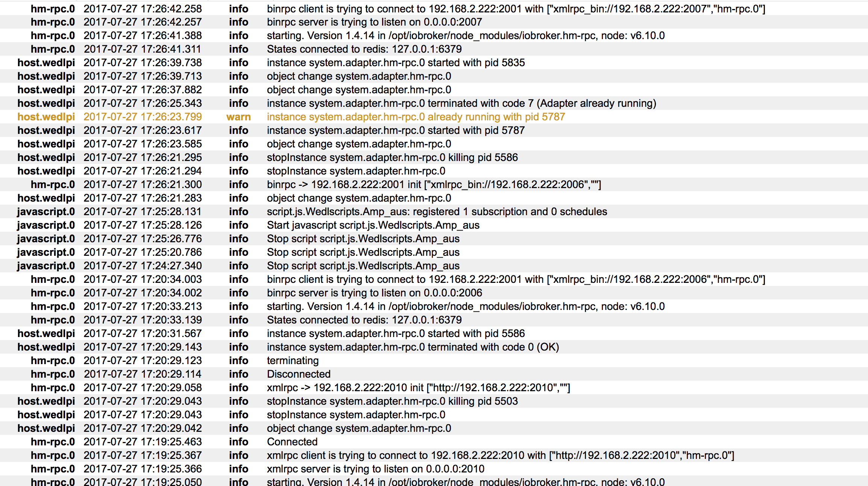The image size is (868, 486).
Task: Select 'xmlrpc server is trying to listen on 0.0.0.0:2010'
Action: [375, 469]
